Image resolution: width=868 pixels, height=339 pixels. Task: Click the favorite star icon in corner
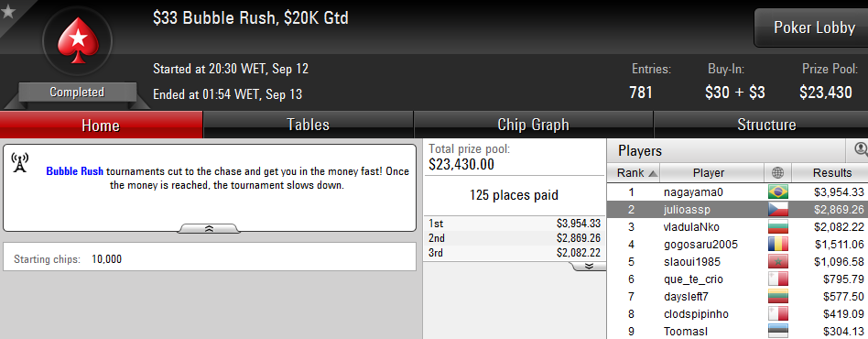click(x=7, y=12)
